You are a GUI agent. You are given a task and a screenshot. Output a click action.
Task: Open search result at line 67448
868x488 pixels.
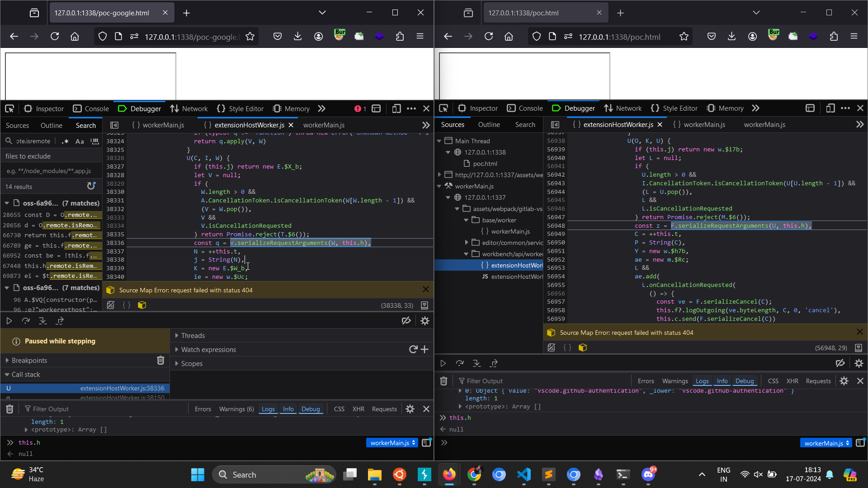point(51,266)
